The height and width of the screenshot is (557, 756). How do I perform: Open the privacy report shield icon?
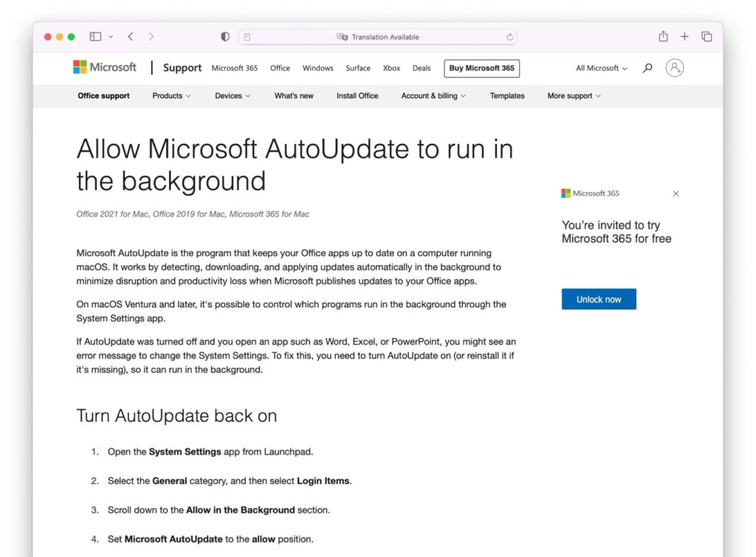coord(225,37)
